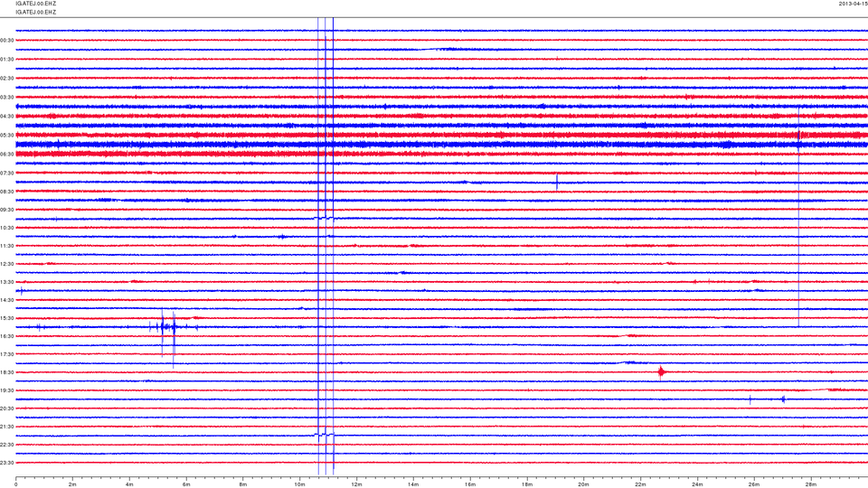868x488 pixels.
Task: Select the red seismic burst on 18:30 trace
Action: [x=661, y=371]
